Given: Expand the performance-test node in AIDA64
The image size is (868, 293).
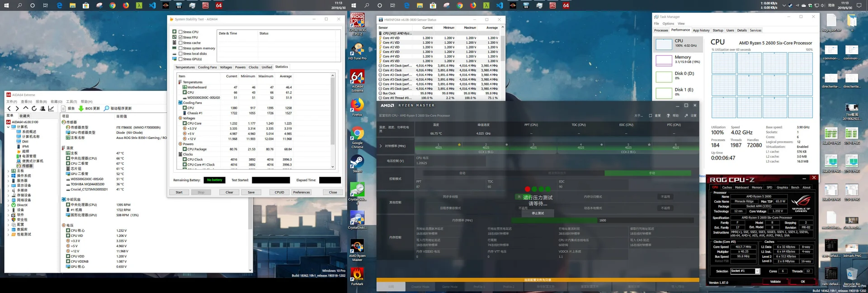Looking at the screenshot, I should 8,235.
